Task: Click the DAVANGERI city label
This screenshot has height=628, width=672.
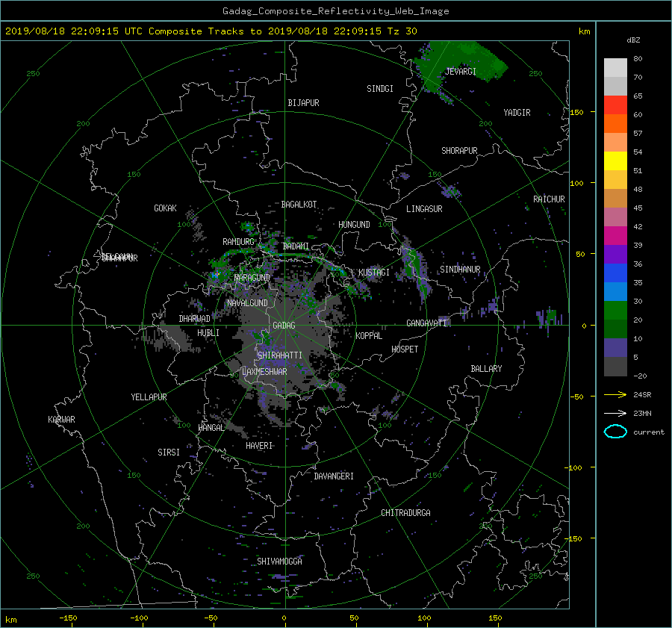Action: tap(334, 476)
